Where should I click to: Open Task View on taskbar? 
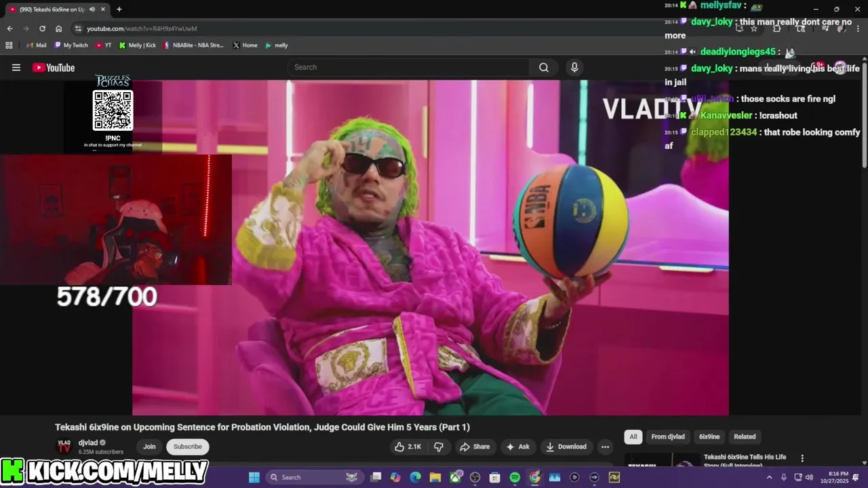[376, 477]
